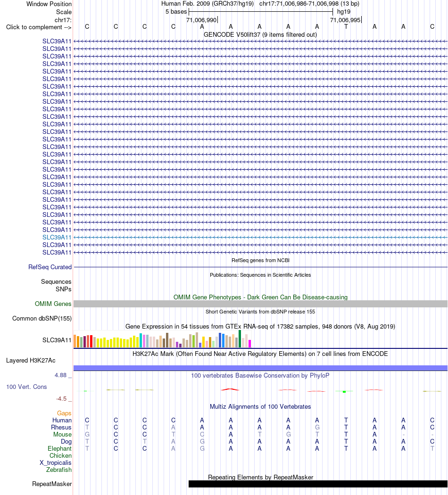The width and height of the screenshot is (448, 495).
Task: Click the Human species label in Multiz
Action: 62,420
